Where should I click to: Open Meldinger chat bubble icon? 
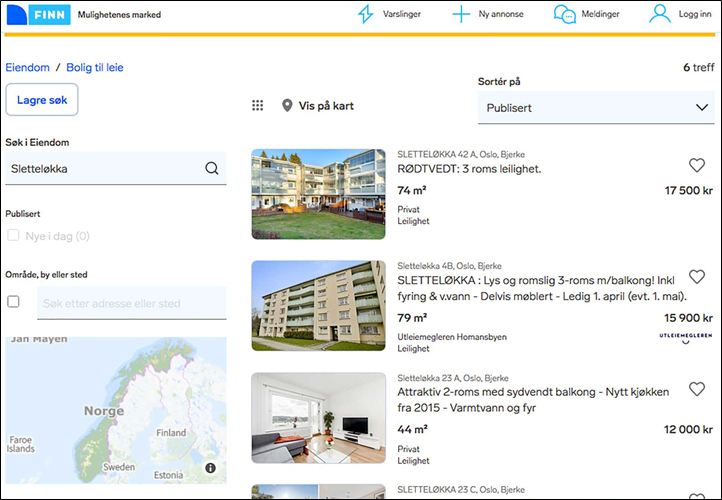click(565, 14)
